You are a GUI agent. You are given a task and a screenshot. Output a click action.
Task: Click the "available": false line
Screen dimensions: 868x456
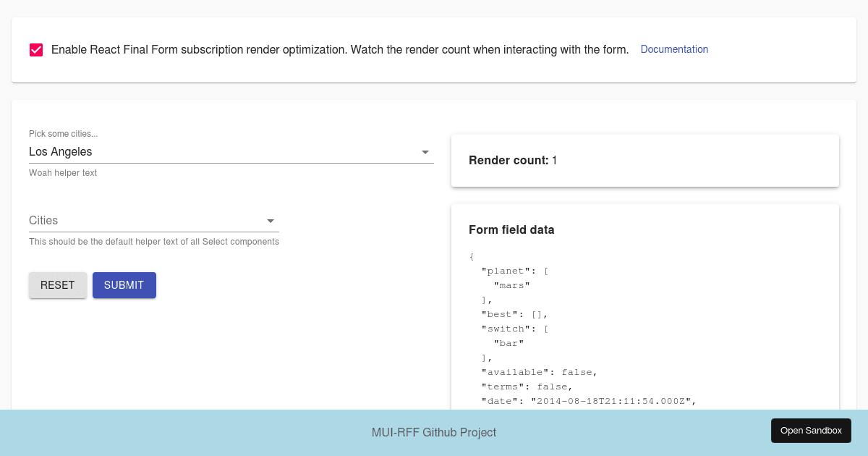[x=540, y=372]
